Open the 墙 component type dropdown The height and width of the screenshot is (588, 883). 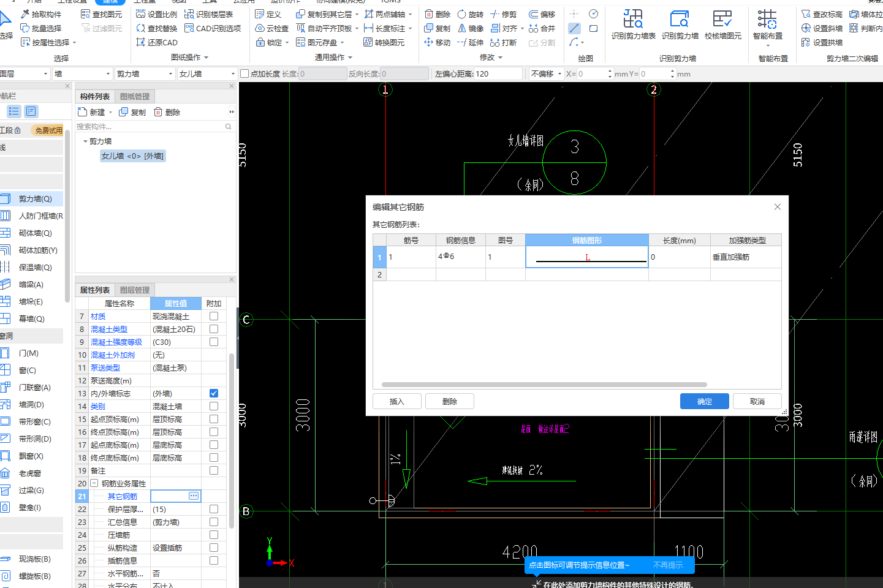[x=82, y=73]
